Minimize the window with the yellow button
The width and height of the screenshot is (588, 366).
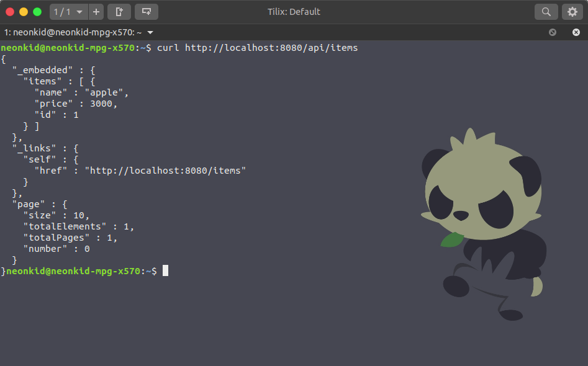pos(24,12)
